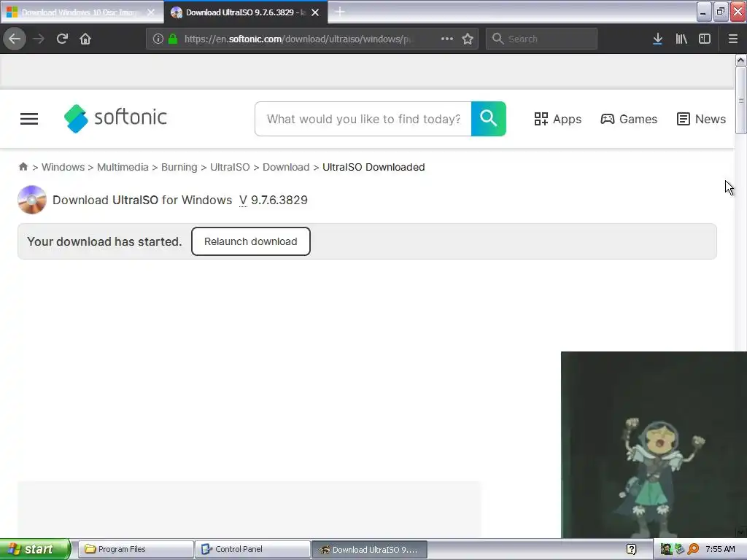Open Softonic side navigation menu
The image size is (747, 560).
pos(29,119)
